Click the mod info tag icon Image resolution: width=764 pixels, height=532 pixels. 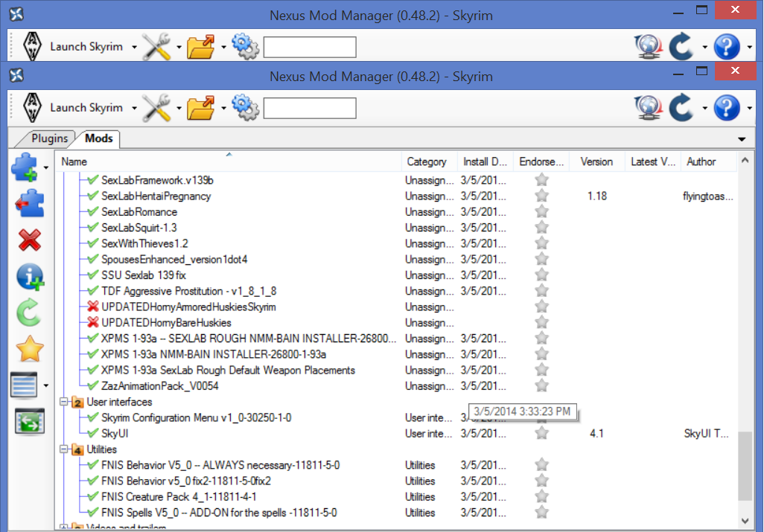click(x=30, y=277)
